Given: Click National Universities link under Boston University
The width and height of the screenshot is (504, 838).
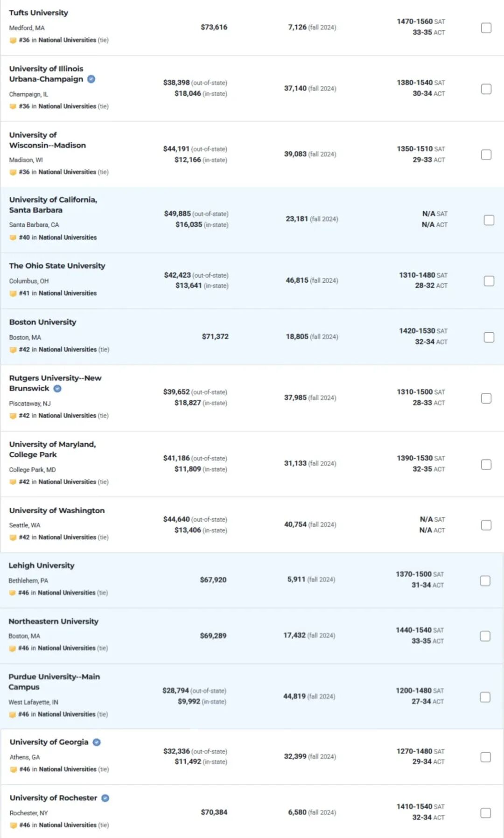Looking at the screenshot, I should 68,349.
